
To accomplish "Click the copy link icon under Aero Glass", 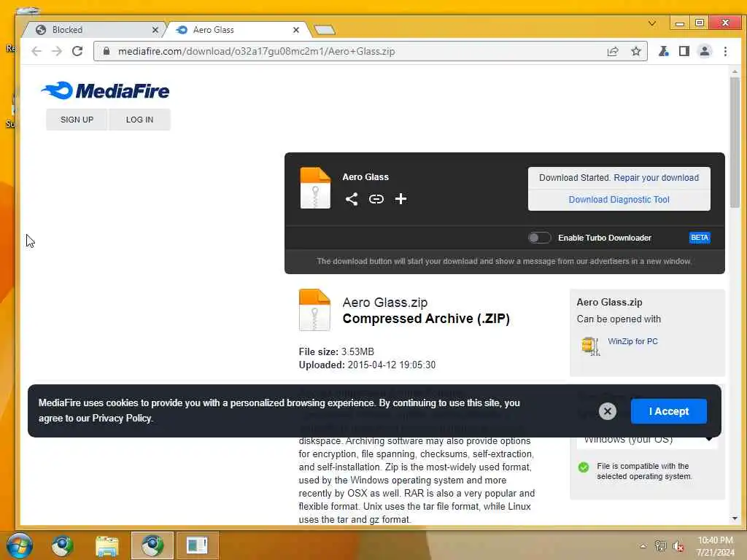I will click(376, 199).
